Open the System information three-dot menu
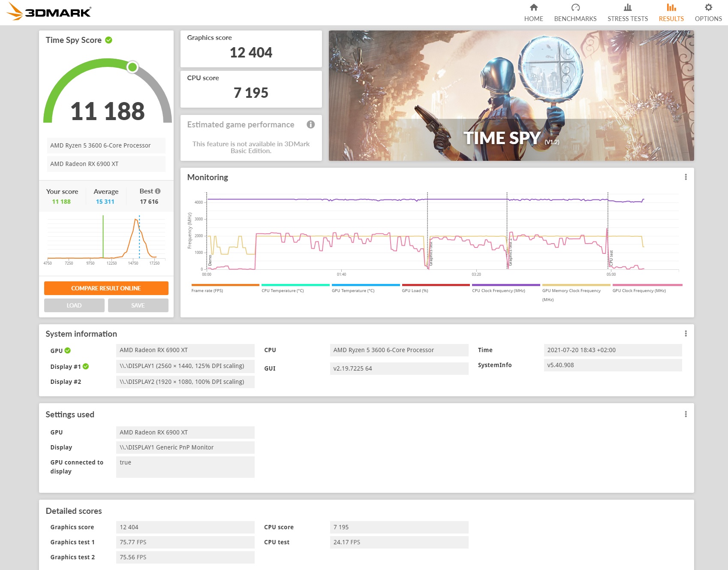Image resolution: width=728 pixels, height=570 pixels. point(686,334)
